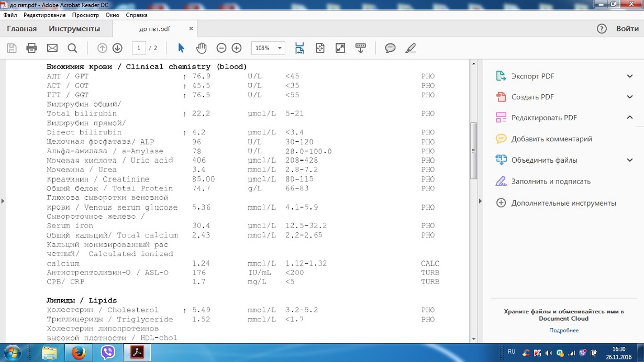Activate the Hand pan tool

[x=201, y=48]
